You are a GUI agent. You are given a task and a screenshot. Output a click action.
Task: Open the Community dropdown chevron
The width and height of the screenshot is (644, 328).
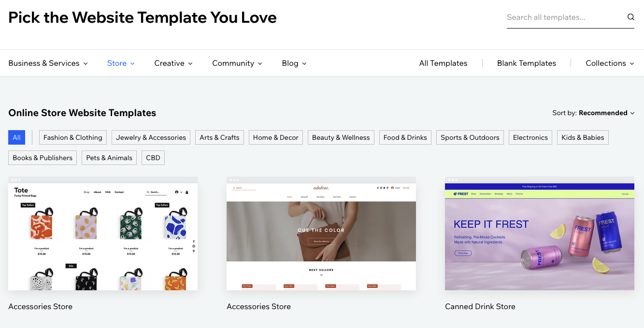point(260,63)
